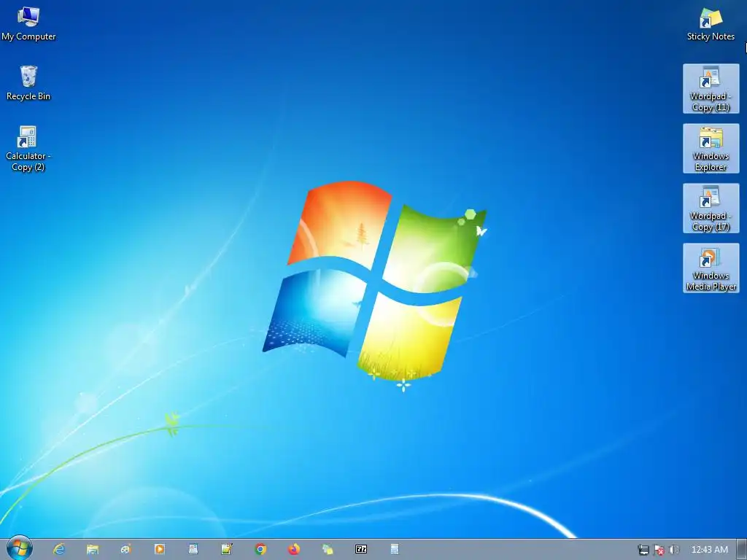Launch WordPad from the taskbar
The width and height of the screenshot is (747, 560).
(x=193, y=549)
